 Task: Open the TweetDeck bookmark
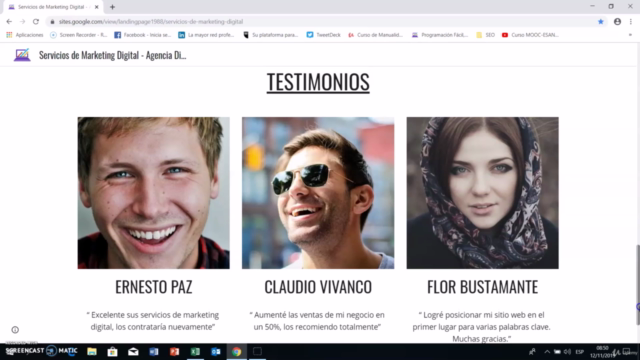(324, 35)
